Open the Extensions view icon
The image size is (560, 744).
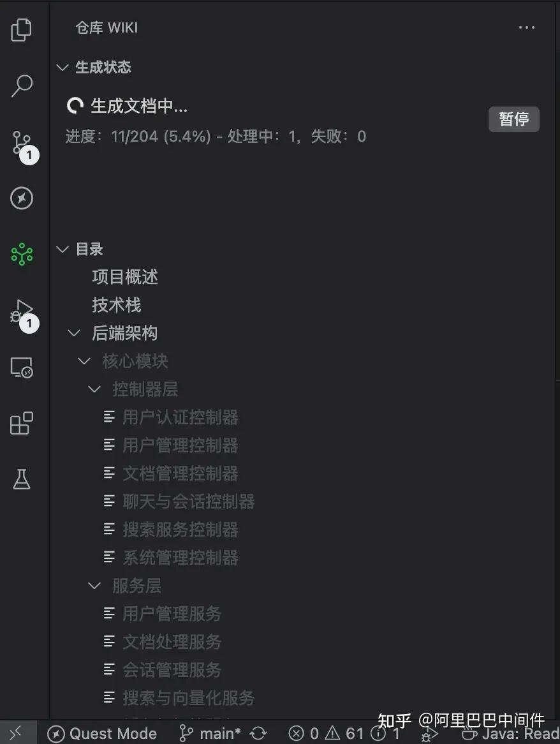tap(22, 423)
